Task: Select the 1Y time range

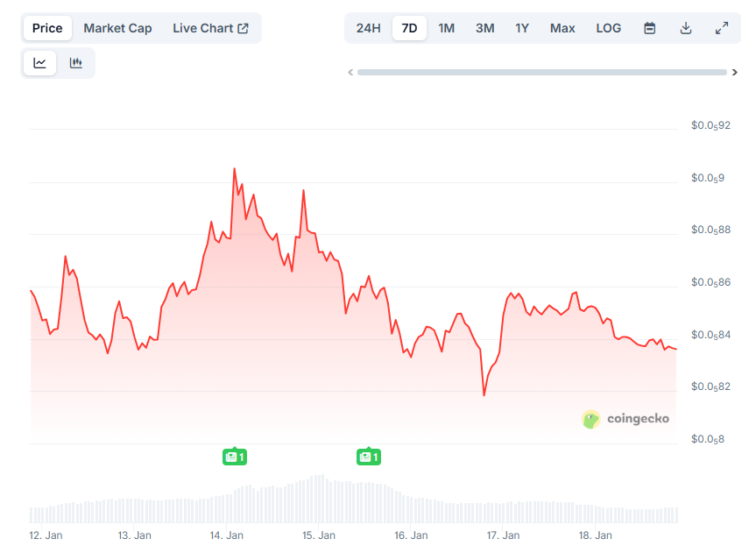Action: point(521,27)
